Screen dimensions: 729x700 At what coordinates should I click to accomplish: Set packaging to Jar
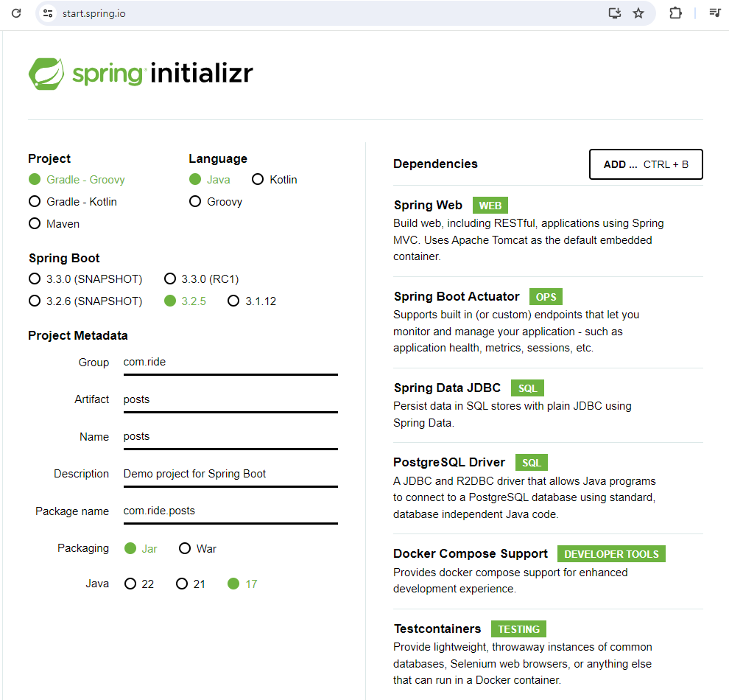tap(141, 549)
